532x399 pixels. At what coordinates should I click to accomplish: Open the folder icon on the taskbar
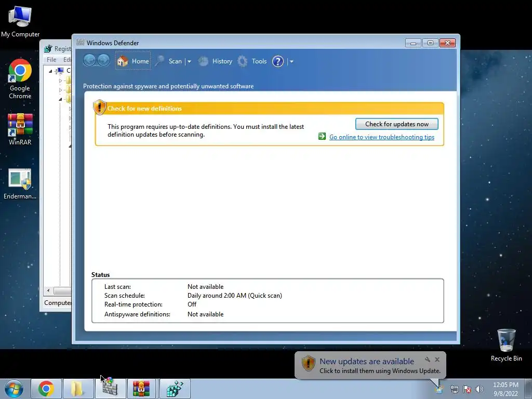pyautogui.click(x=78, y=389)
